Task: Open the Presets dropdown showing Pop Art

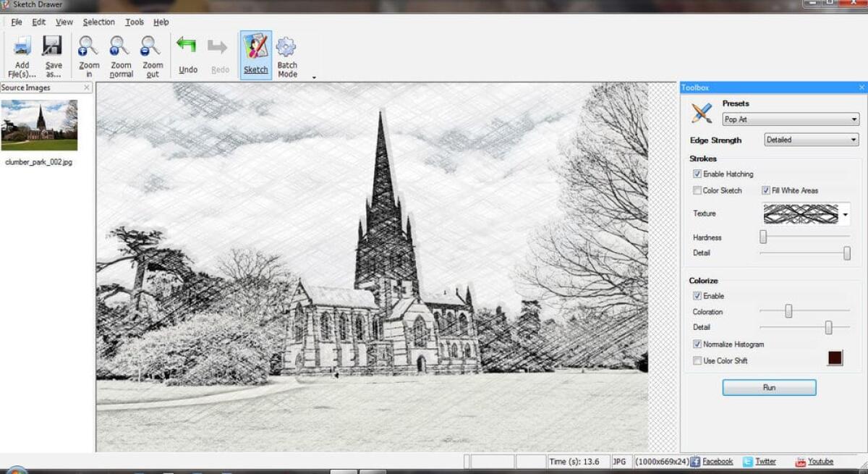Action: pos(854,119)
